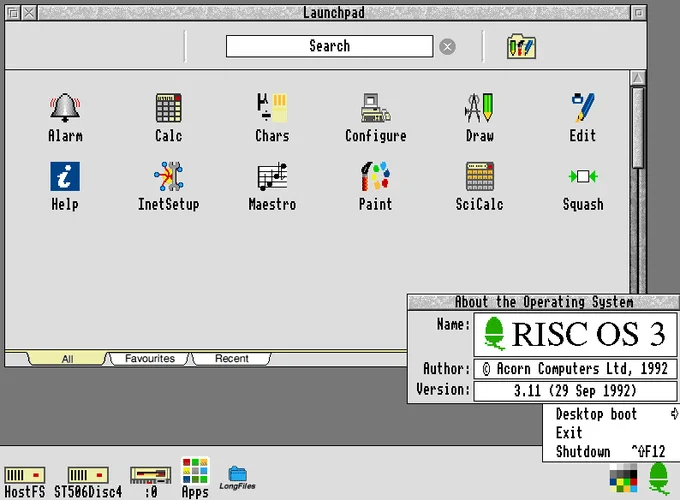Switch to the All tab

click(67, 359)
